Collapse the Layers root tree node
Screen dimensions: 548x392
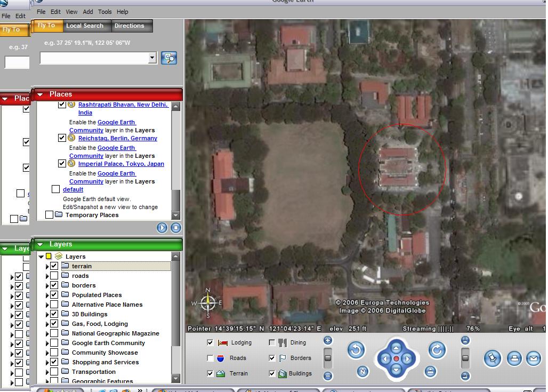[41, 257]
